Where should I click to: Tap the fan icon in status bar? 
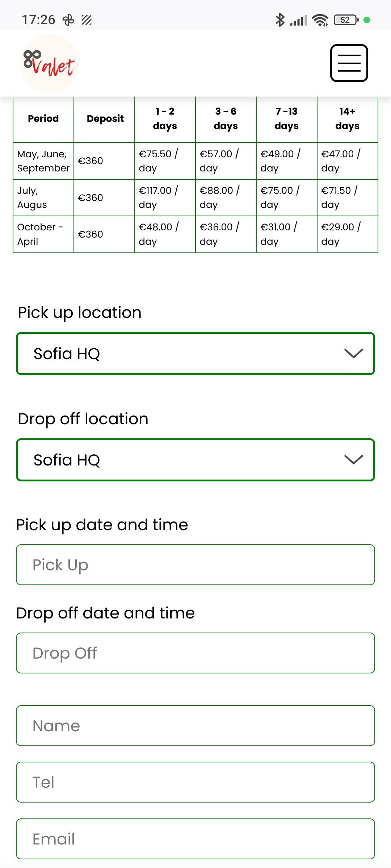tap(68, 20)
